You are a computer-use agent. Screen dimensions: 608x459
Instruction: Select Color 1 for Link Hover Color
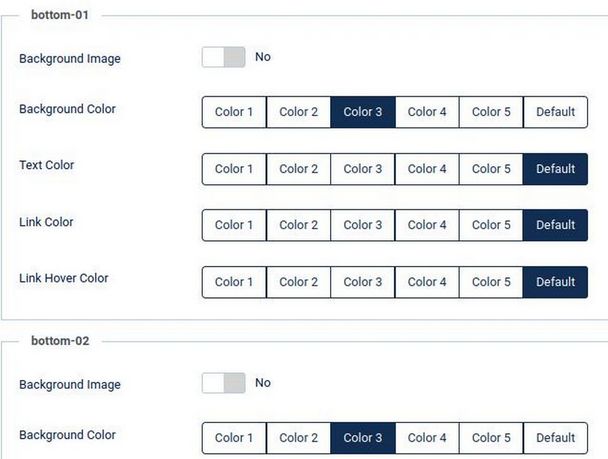[234, 282]
